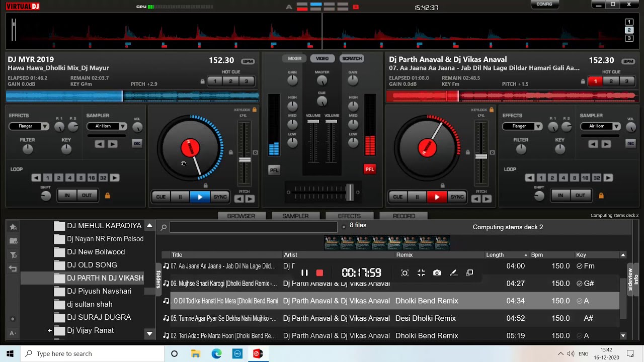Screen dimensions: 644x362
Task: Expand the Dj Vijay Ranat folder
Action: click(50, 330)
